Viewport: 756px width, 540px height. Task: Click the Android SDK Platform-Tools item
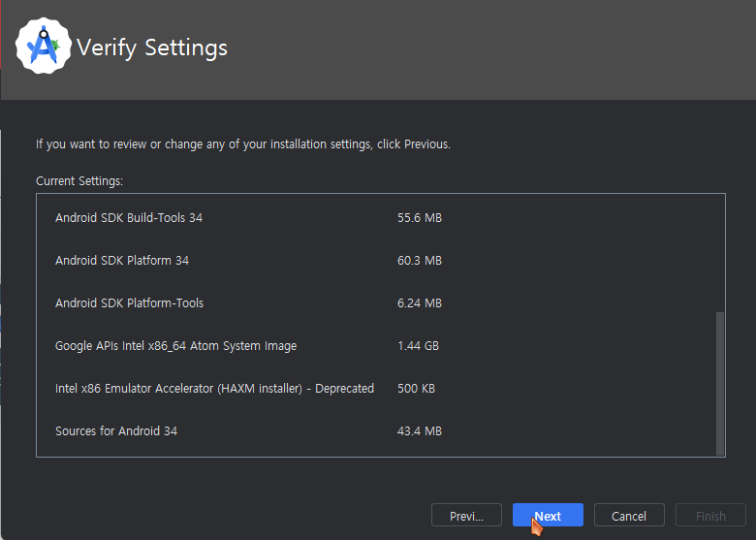pos(130,303)
